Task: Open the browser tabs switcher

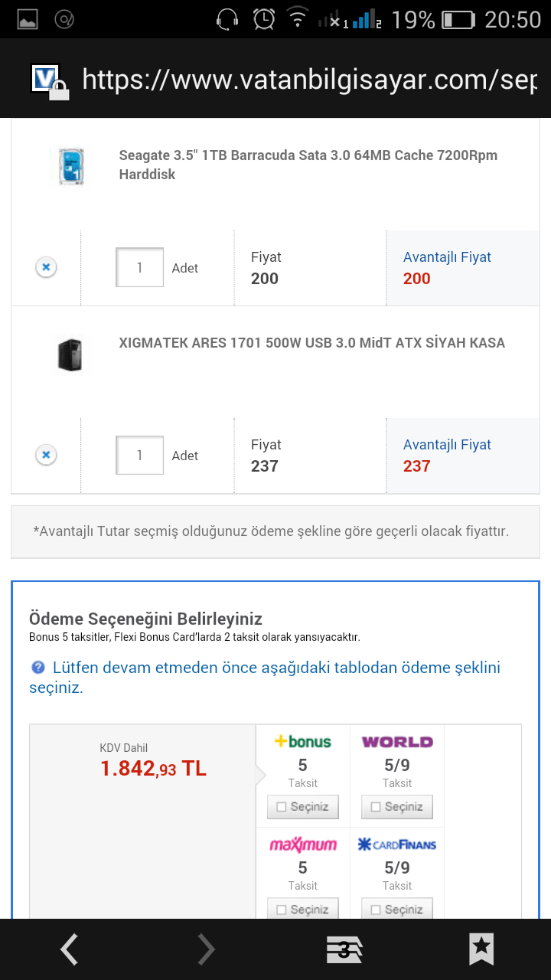Action: 344,949
